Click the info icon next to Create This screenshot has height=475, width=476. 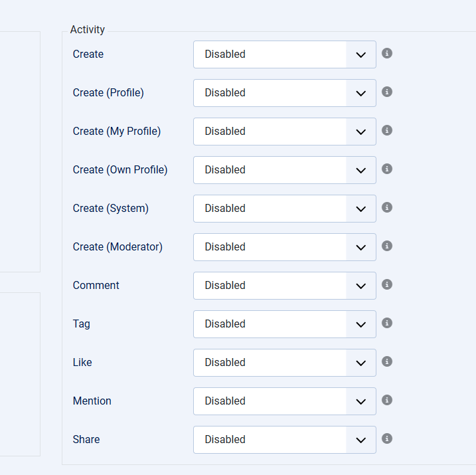tap(387, 53)
